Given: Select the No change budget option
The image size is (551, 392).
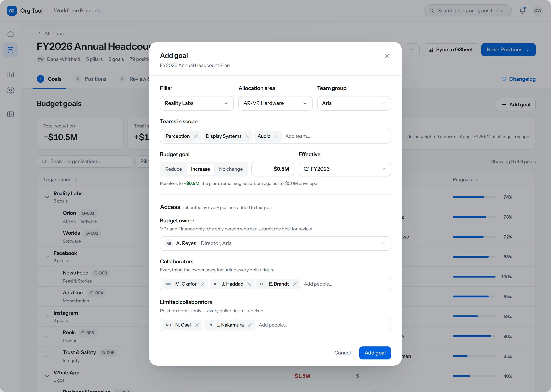Looking at the screenshot, I should coord(231,169).
